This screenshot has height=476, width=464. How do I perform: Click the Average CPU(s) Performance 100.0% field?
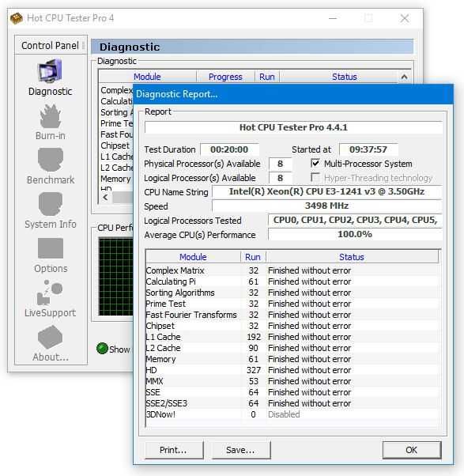coord(355,234)
